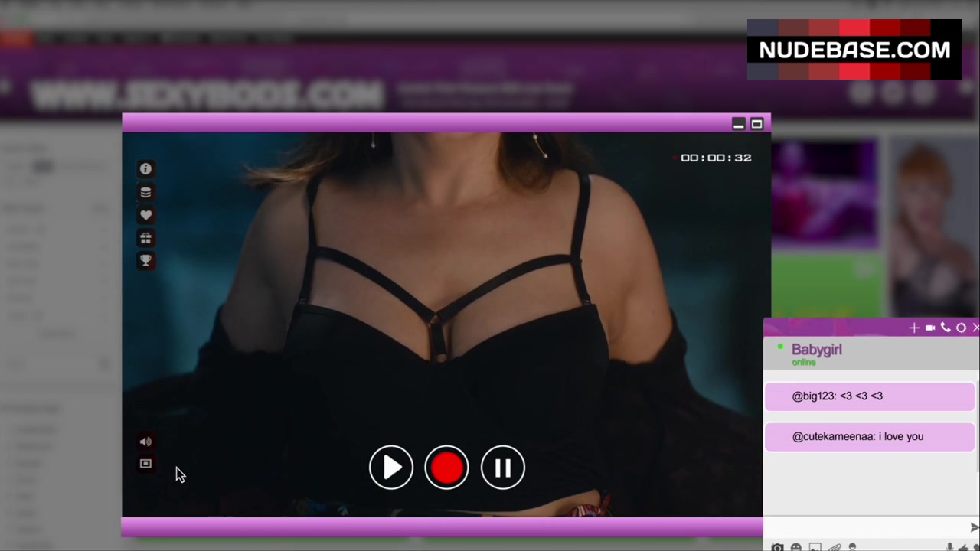Click the chat message input field

(x=865, y=527)
